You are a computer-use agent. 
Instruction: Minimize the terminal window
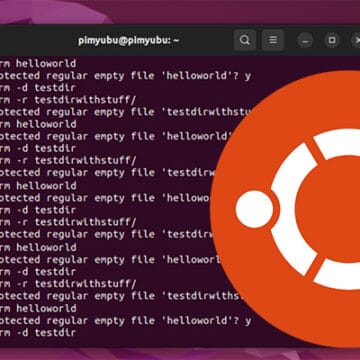[305, 41]
